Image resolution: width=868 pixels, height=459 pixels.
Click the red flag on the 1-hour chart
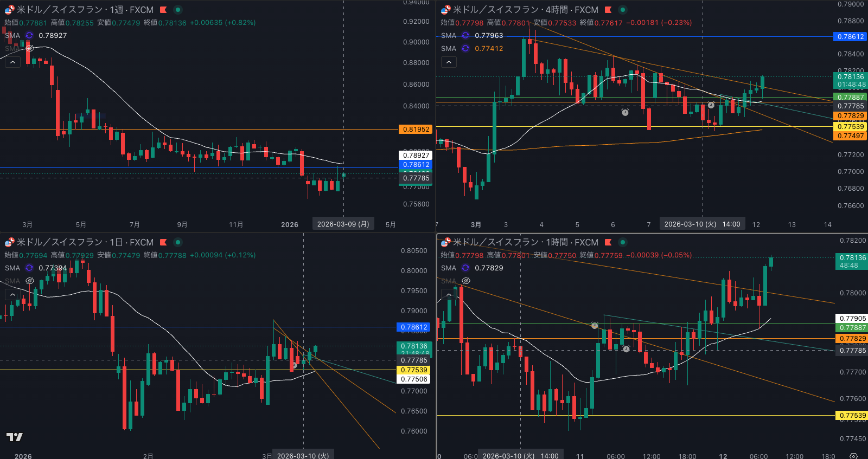click(x=608, y=242)
